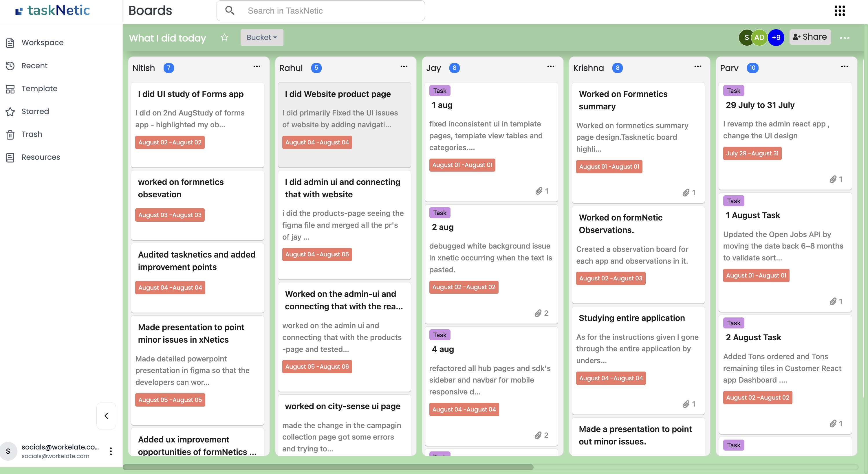The image size is (868, 474).
Task: Open card '1 August Task' in Parv
Action: 785,252
